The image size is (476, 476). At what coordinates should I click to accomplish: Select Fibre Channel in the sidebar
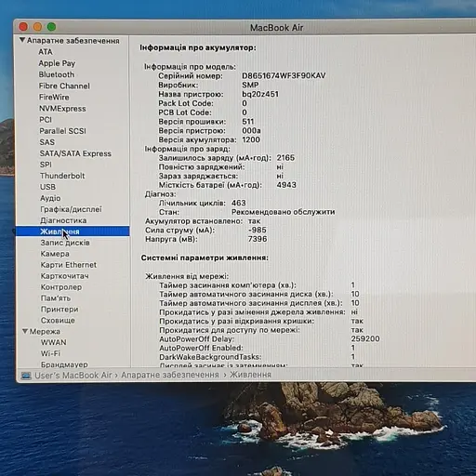click(x=64, y=86)
